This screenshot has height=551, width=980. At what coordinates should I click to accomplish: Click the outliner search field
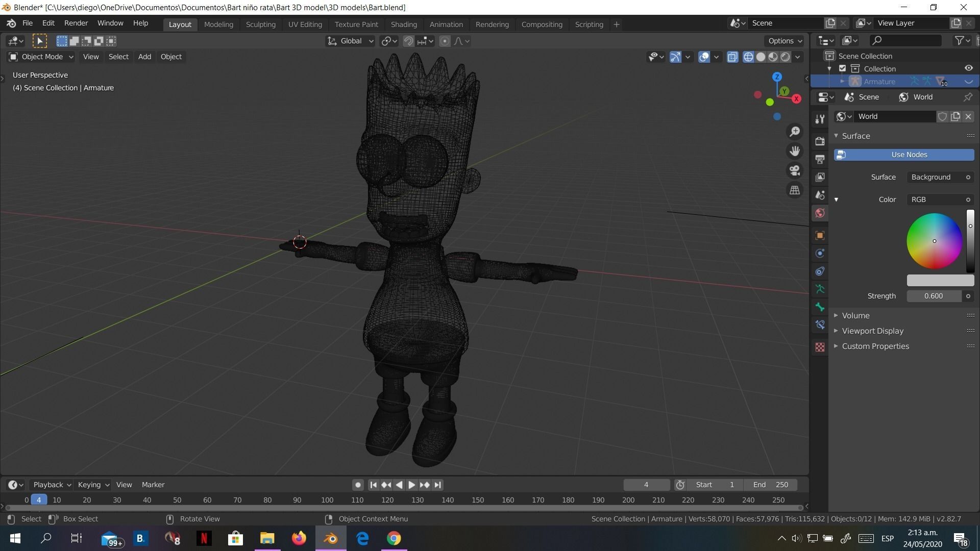click(x=905, y=40)
